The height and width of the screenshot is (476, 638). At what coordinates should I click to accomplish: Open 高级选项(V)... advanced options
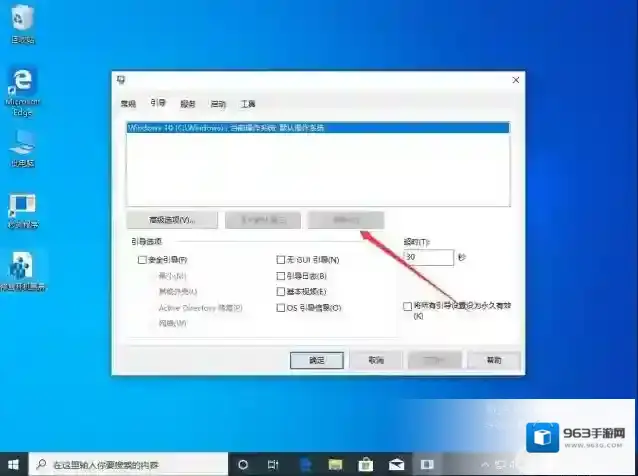pos(172,220)
